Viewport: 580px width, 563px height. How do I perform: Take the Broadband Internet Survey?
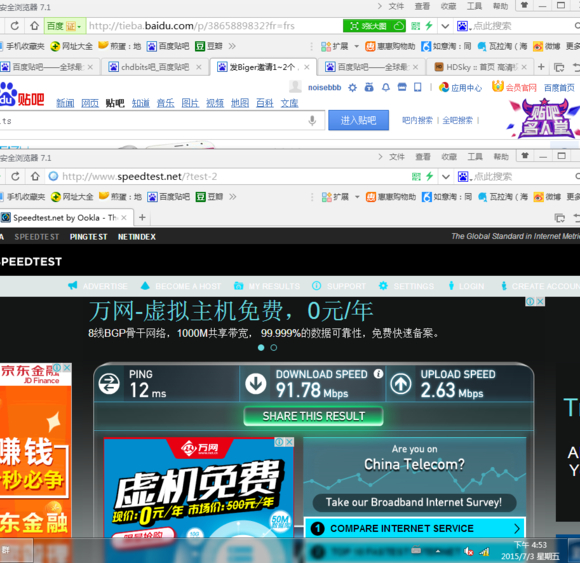coord(414,502)
